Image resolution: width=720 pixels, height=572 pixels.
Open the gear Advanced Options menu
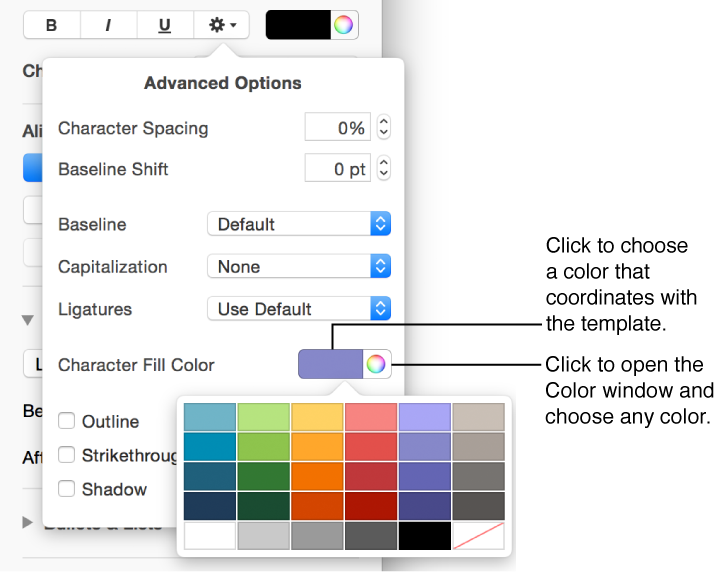click(x=222, y=25)
